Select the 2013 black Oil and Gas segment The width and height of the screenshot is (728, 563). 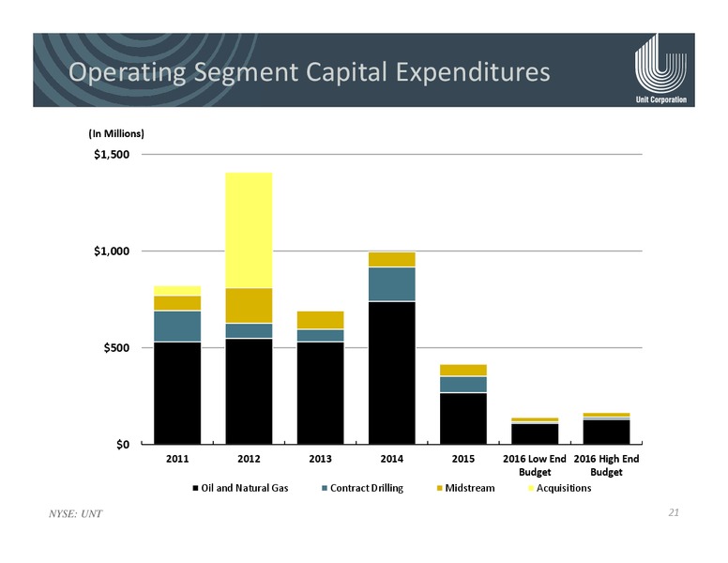320,393
